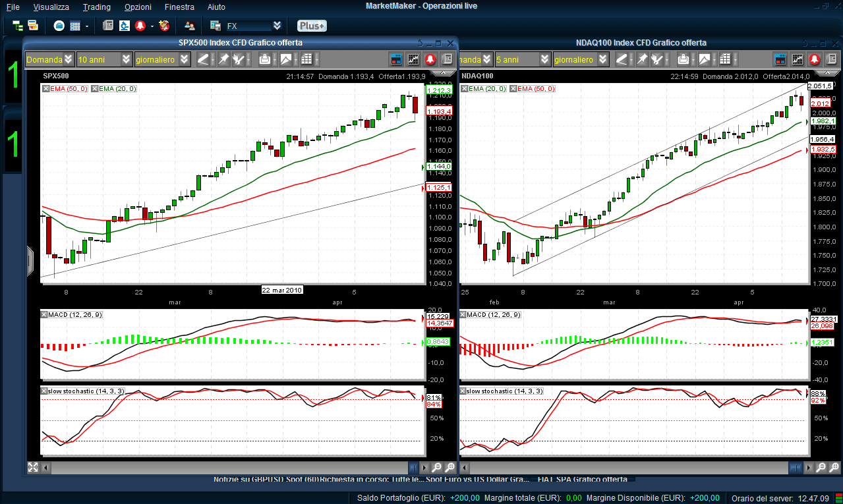
Task: Remove MACD indicator on NDAQ100 chart
Action: pos(463,314)
